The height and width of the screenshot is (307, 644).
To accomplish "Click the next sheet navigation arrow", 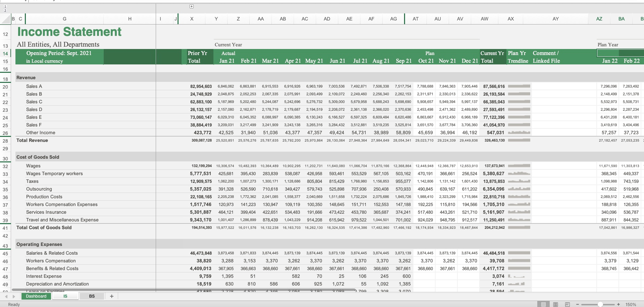I will point(13,296).
